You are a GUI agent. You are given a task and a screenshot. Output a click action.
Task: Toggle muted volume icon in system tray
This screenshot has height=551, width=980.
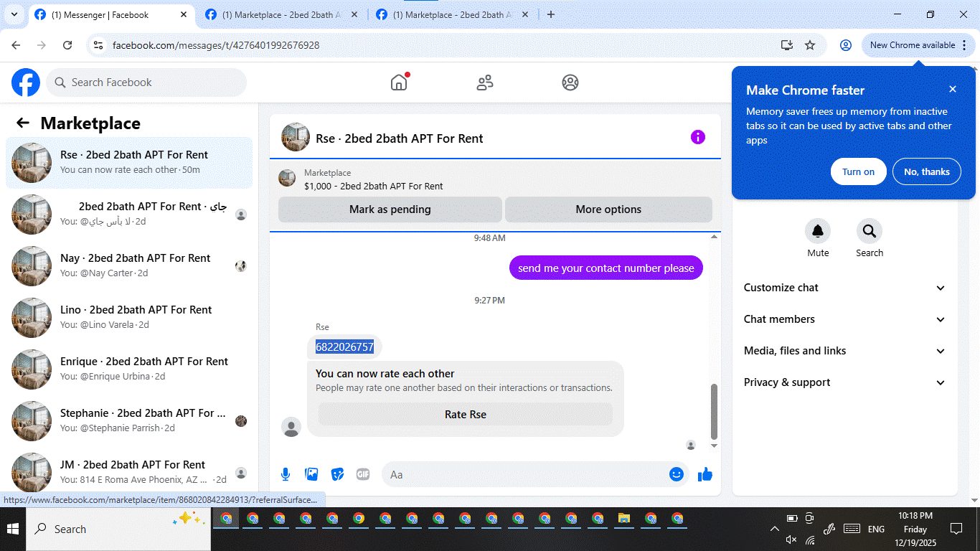(791, 540)
